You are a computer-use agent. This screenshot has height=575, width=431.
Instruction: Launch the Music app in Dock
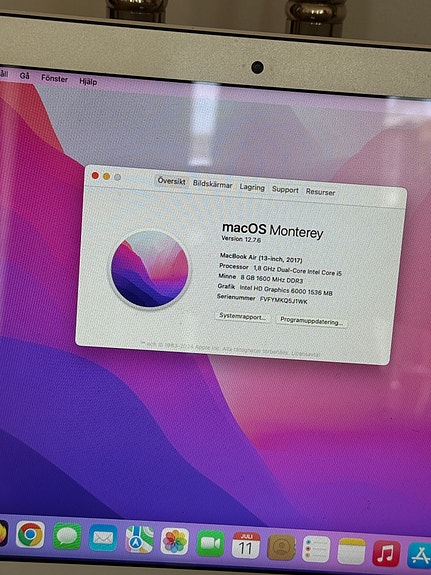387,553
